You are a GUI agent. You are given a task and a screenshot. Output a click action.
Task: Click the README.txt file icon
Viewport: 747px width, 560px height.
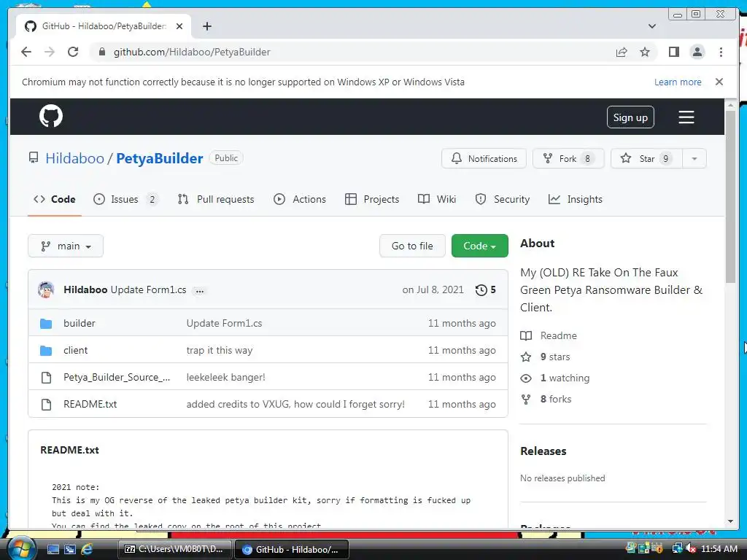tap(46, 404)
